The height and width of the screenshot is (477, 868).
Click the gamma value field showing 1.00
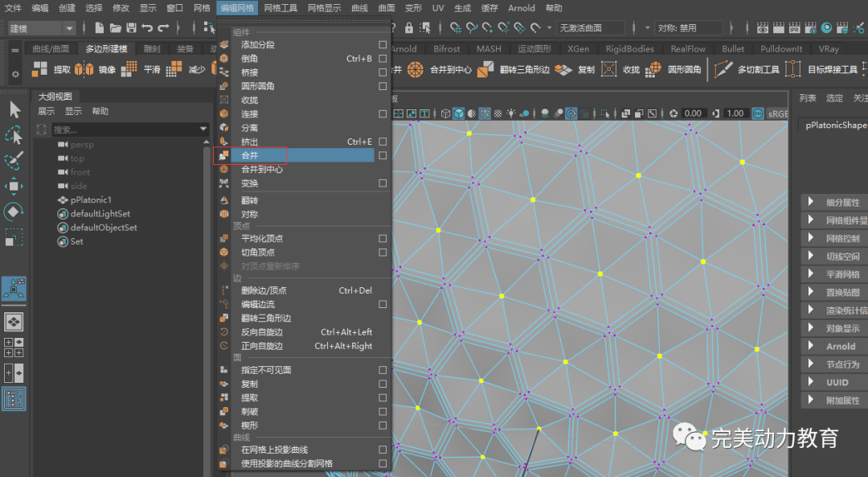(x=735, y=113)
